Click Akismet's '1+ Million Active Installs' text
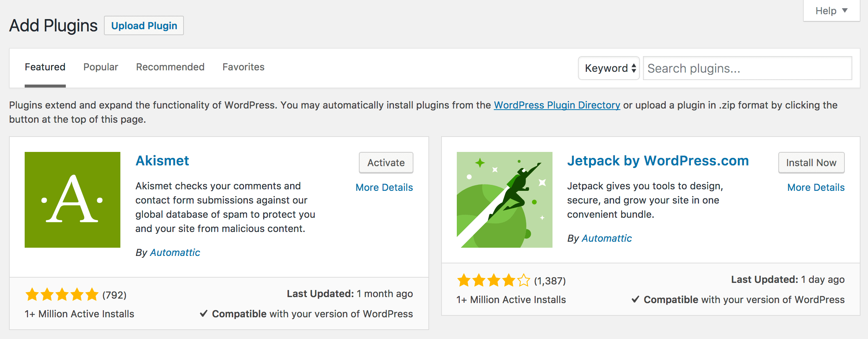 pos(79,314)
